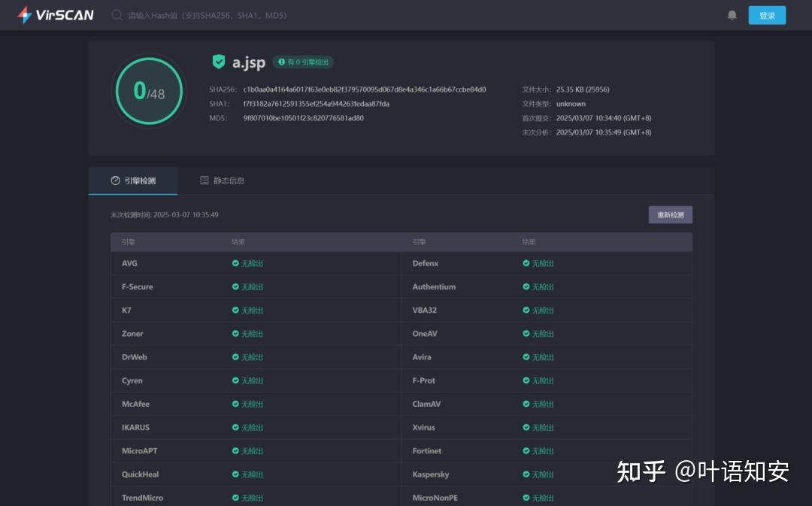Image resolution: width=812 pixels, height=506 pixels.
Task: Click the green check icon in Authentium row
Action: 526,286
